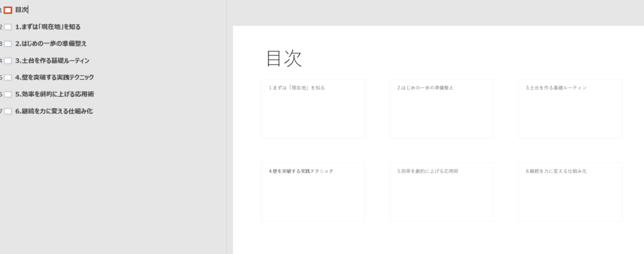Select slide icon for 4.壁を突破する実践テクニック

8,77
